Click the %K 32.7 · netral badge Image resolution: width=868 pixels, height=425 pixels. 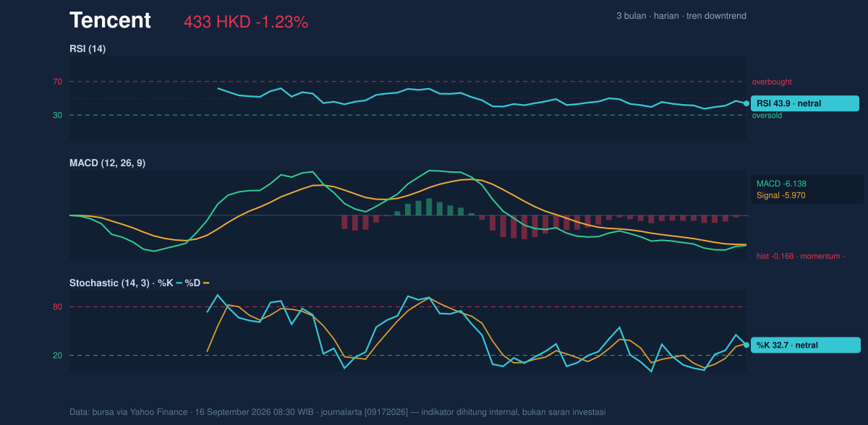[x=805, y=345]
